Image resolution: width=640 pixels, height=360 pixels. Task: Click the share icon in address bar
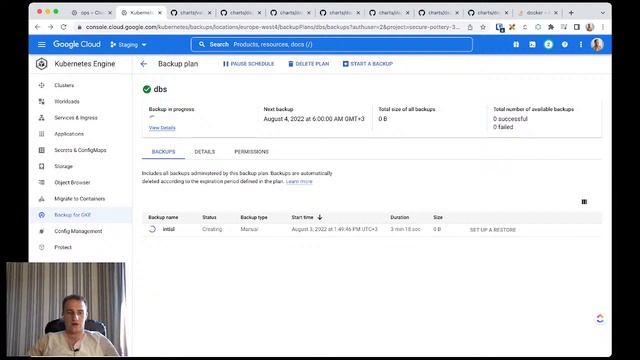click(x=470, y=27)
